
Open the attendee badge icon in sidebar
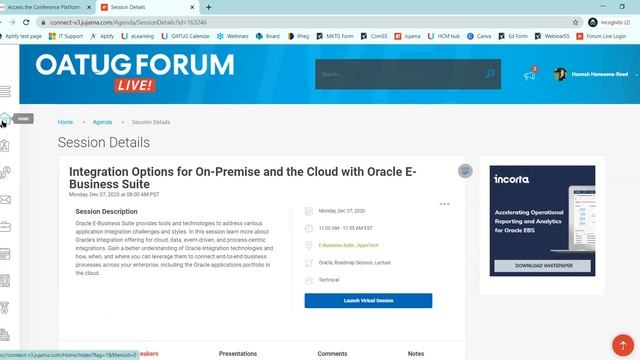tap(4, 146)
